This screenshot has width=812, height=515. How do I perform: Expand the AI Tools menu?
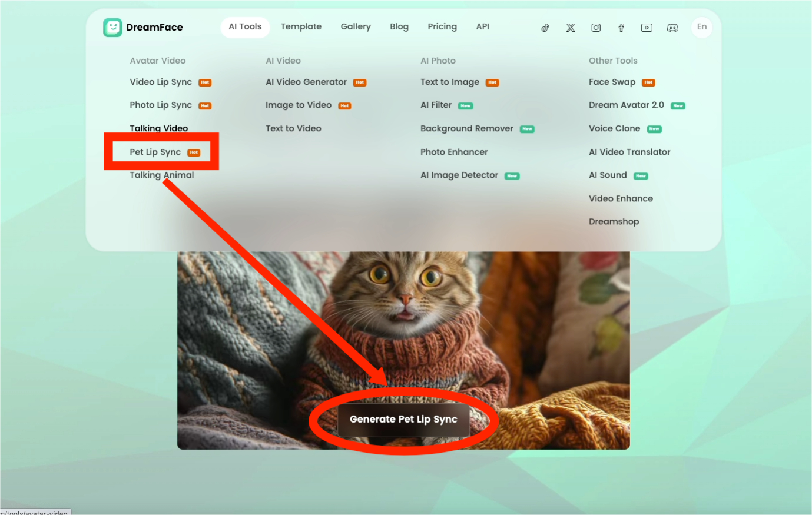tap(245, 27)
